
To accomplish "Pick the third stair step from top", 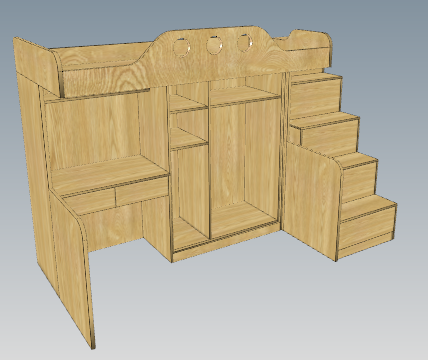I will (358, 159).
